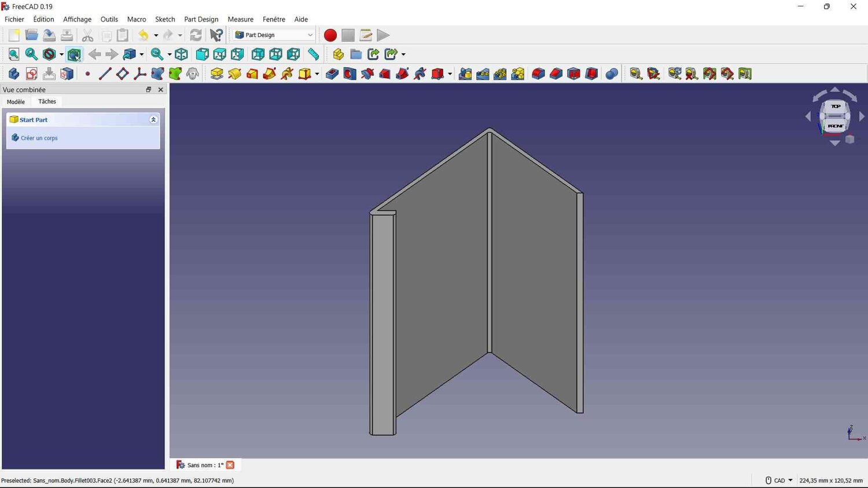Viewport: 868px width, 488px height.
Task: Set the view to bottom
Action: pyautogui.click(x=275, y=54)
